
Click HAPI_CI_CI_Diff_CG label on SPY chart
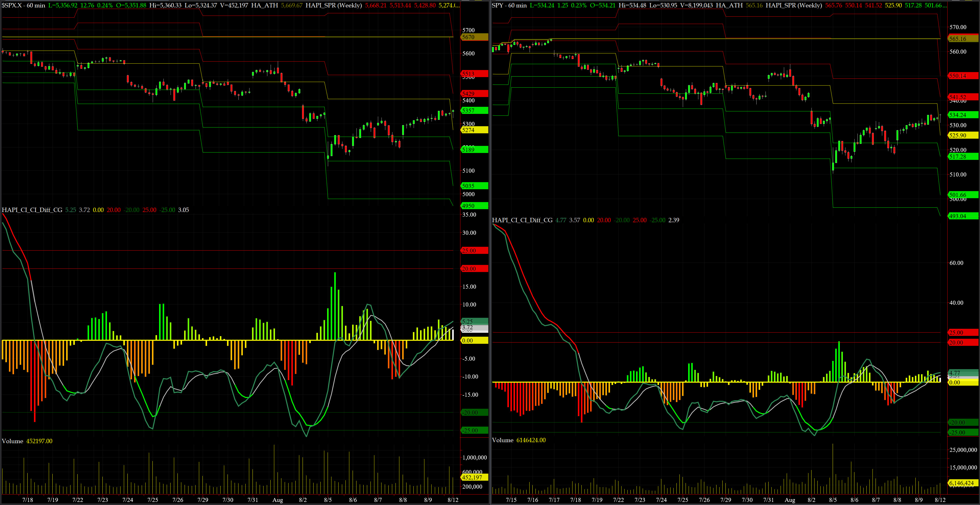tap(522, 220)
